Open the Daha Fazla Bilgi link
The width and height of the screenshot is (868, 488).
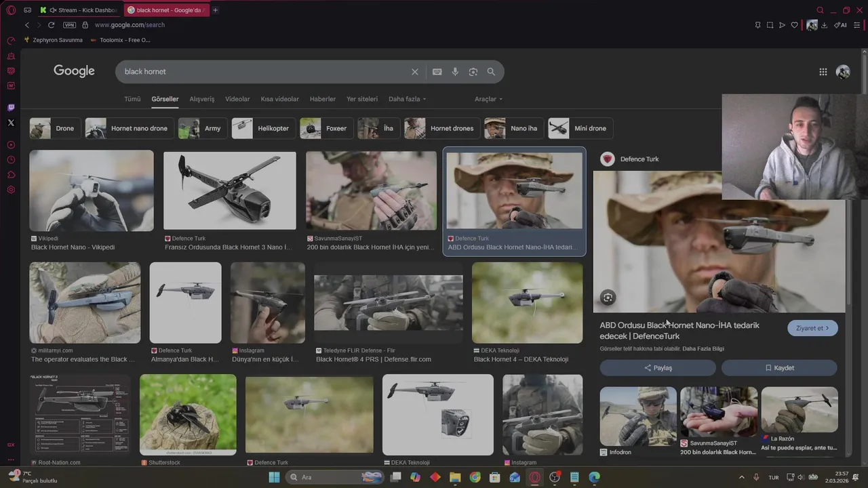[x=703, y=349]
